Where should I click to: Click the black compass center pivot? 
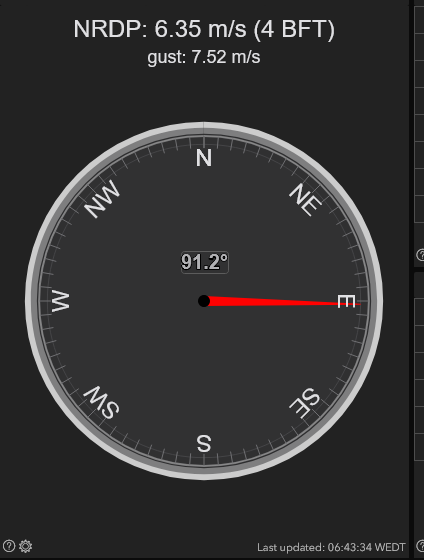[204, 301]
